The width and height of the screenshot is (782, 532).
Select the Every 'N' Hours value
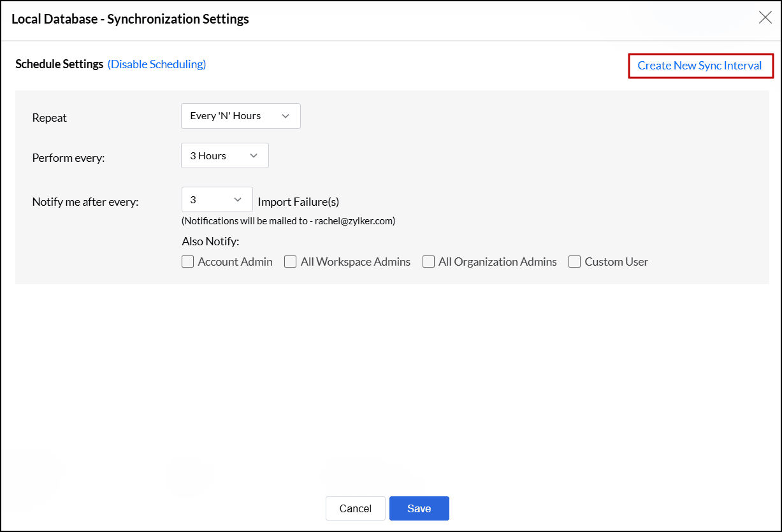pyautogui.click(x=224, y=116)
